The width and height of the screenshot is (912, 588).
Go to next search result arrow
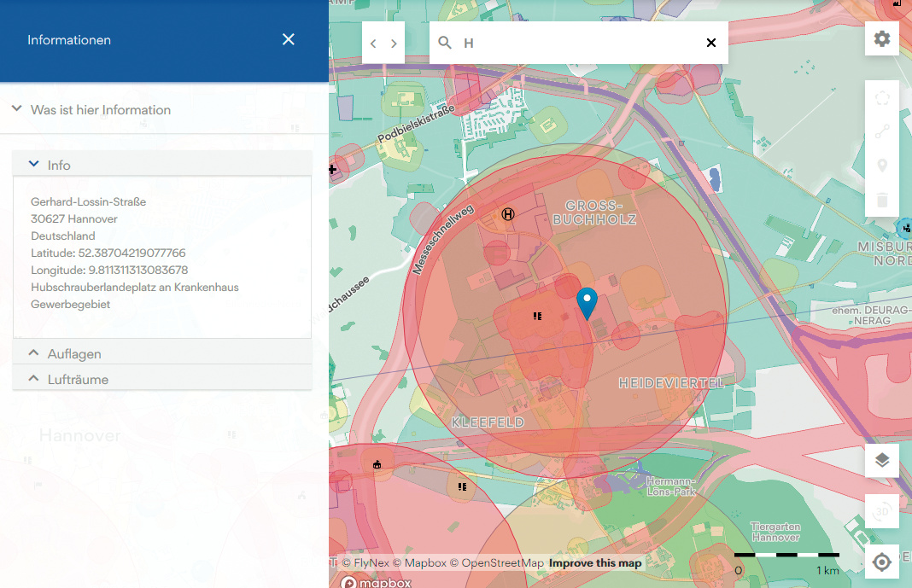pyautogui.click(x=394, y=44)
